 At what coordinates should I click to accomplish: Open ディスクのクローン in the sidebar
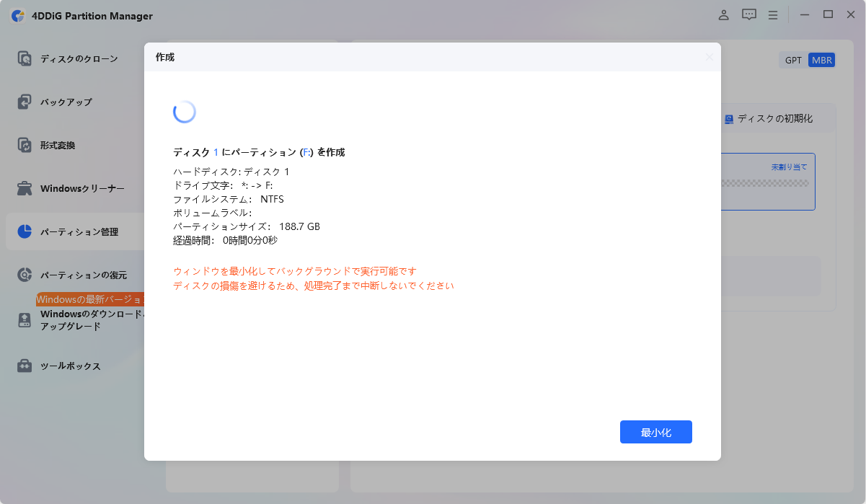[x=79, y=58]
